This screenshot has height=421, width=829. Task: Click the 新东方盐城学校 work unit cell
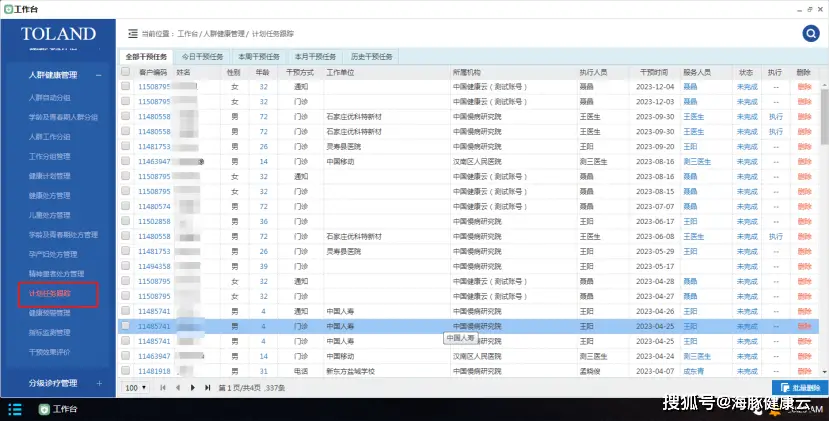(351, 371)
